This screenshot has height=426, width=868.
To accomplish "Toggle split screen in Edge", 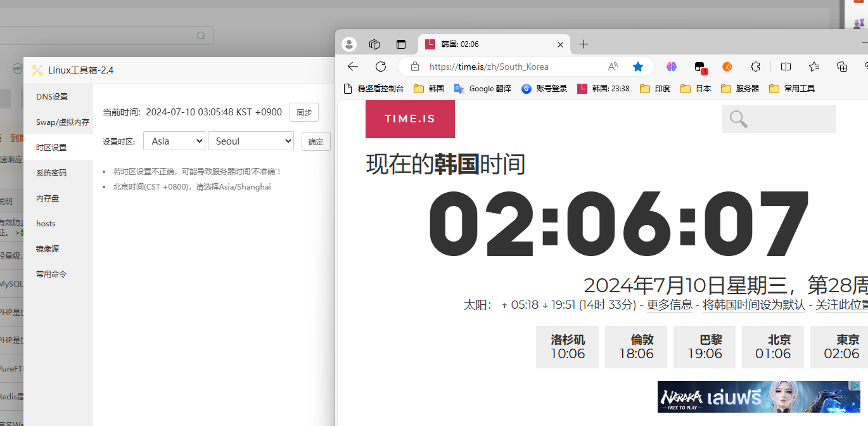I will coord(786,67).
